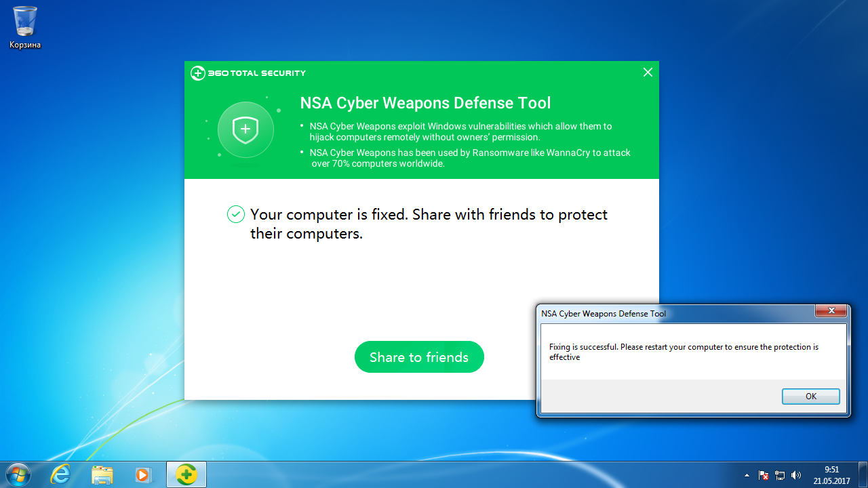Screen dimensions: 868x488
Task: Open Action Center flag in tray
Action: (764, 475)
